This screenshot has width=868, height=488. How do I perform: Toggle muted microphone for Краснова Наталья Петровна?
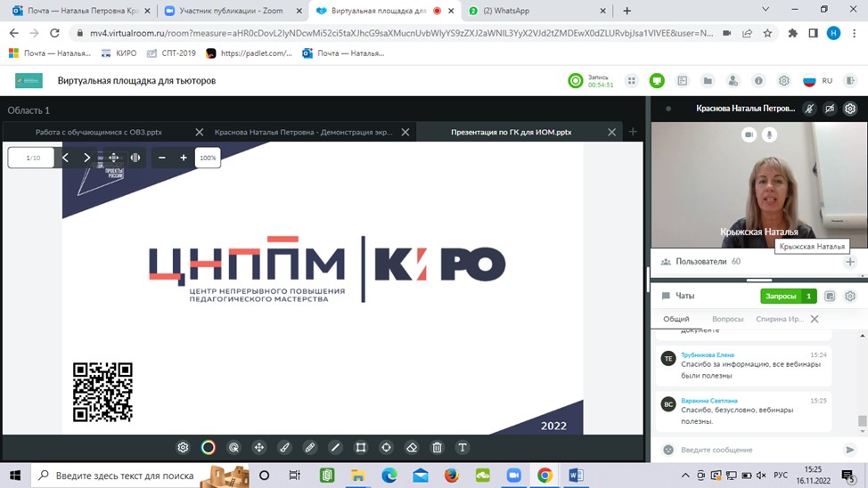pyautogui.click(x=809, y=109)
